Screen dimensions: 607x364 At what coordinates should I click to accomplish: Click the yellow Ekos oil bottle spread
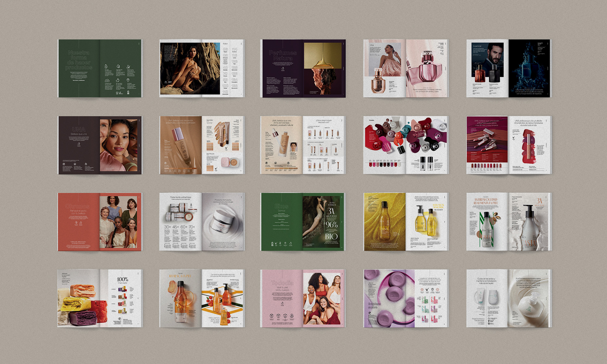pyautogui.click(x=406, y=222)
